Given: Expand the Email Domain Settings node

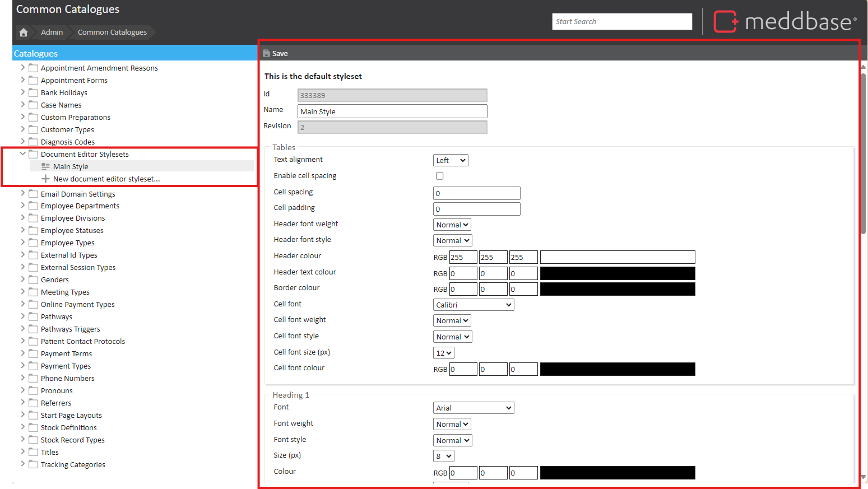Looking at the screenshot, I should pyautogui.click(x=23, y=194).
